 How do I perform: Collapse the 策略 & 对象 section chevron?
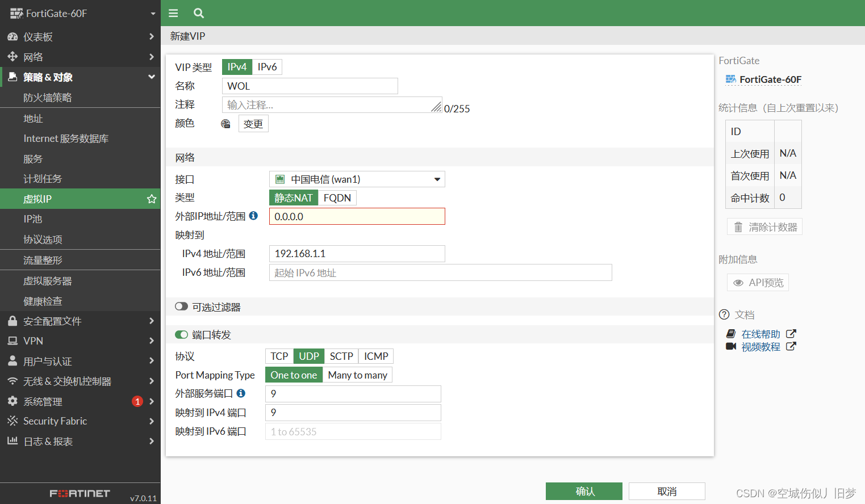(x=151, y=77)
